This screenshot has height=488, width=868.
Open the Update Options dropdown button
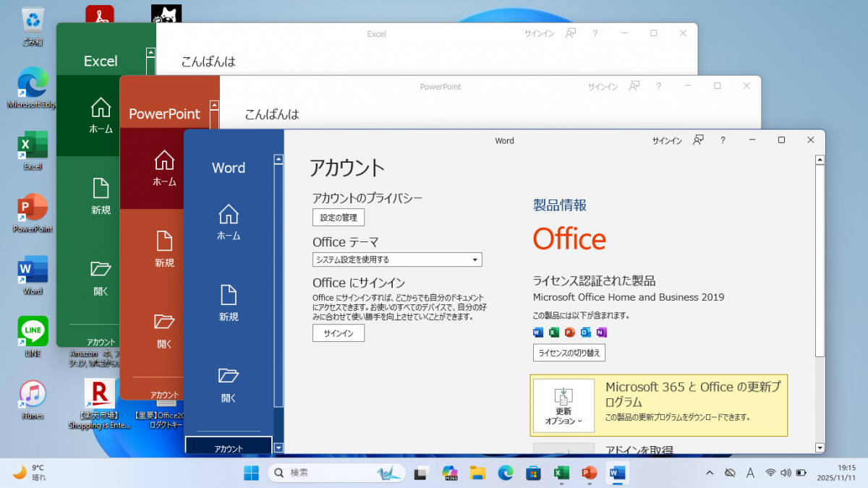[563, 406]
